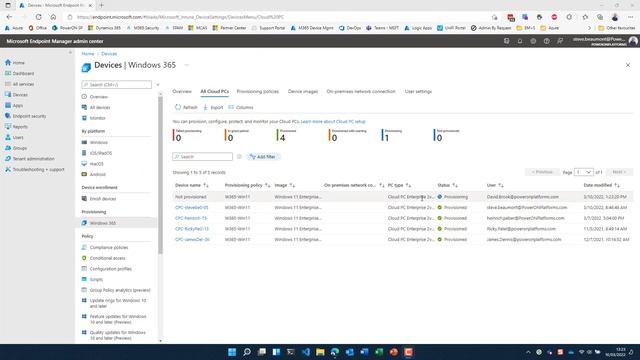Open CPC-heinrich-TS device link
Screen dimensions: 640x360
click(x=191, y=218)
